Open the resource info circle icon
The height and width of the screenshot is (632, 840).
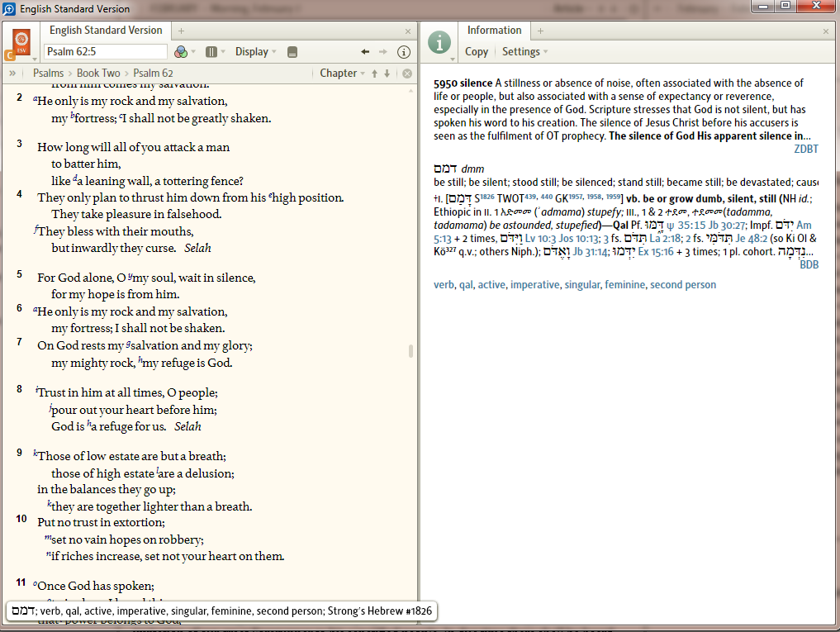404,52
